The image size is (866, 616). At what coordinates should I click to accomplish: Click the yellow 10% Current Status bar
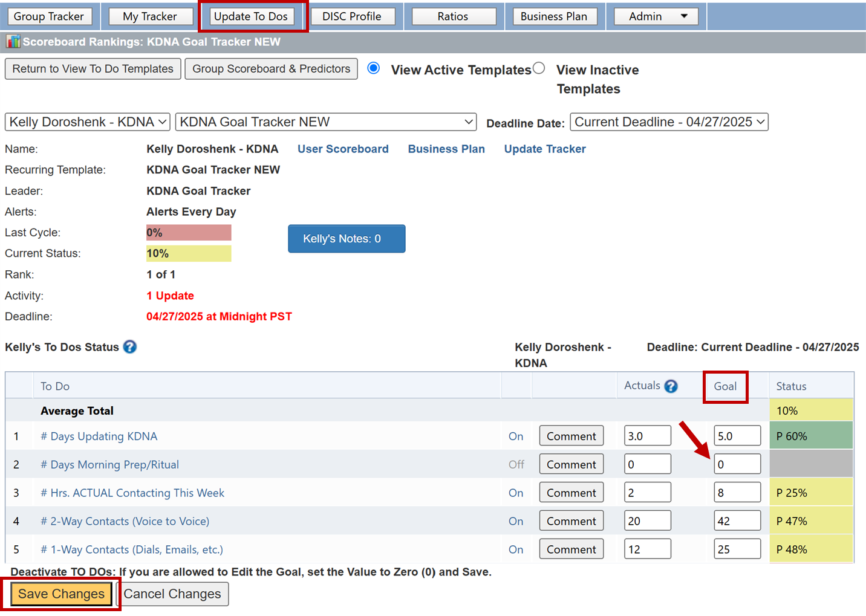(189, 254)
